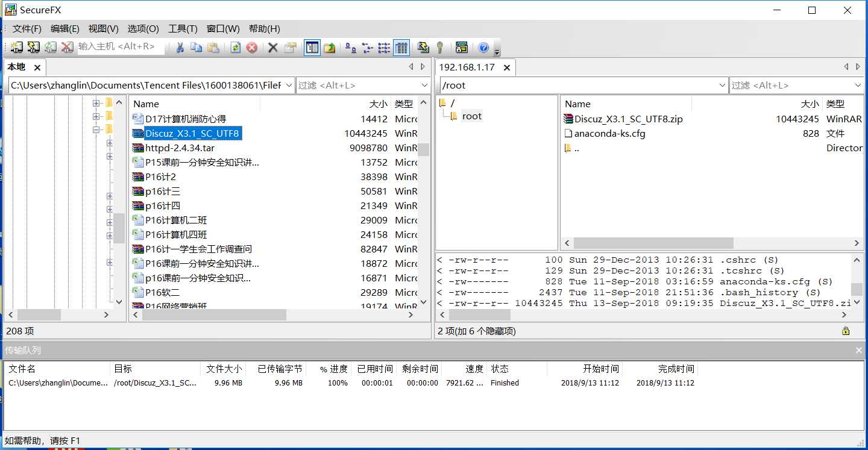Select Discuz_X3.1_SC_UTF8 in local list
The image size is (868, 450).
coord(192,134)
